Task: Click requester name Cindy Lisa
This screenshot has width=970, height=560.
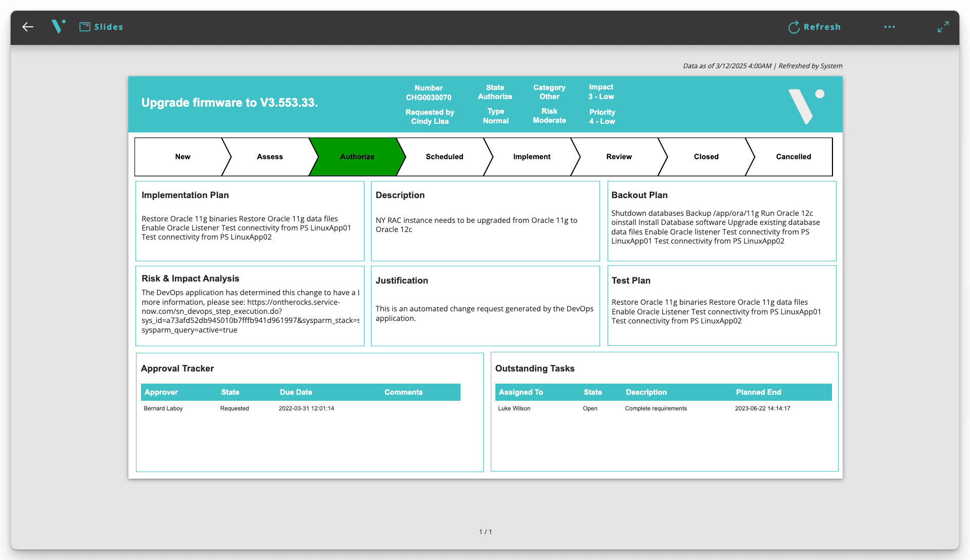Action: pos(430,121)
